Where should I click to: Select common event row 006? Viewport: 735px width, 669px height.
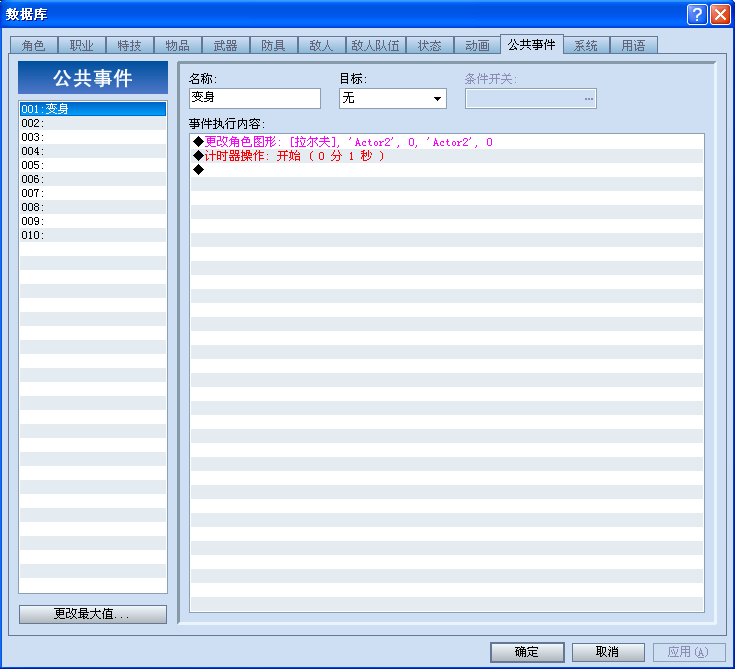click(x=93, y=179)
